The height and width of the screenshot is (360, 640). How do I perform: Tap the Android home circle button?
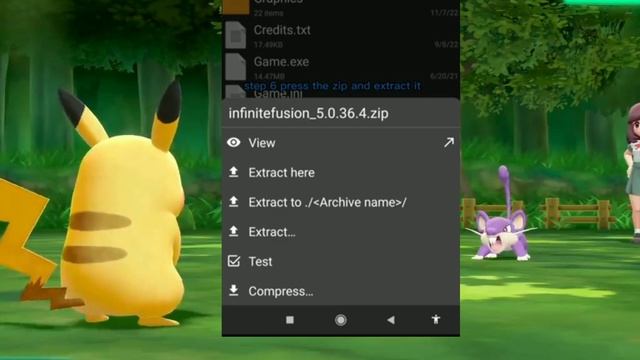coord(341,320)
